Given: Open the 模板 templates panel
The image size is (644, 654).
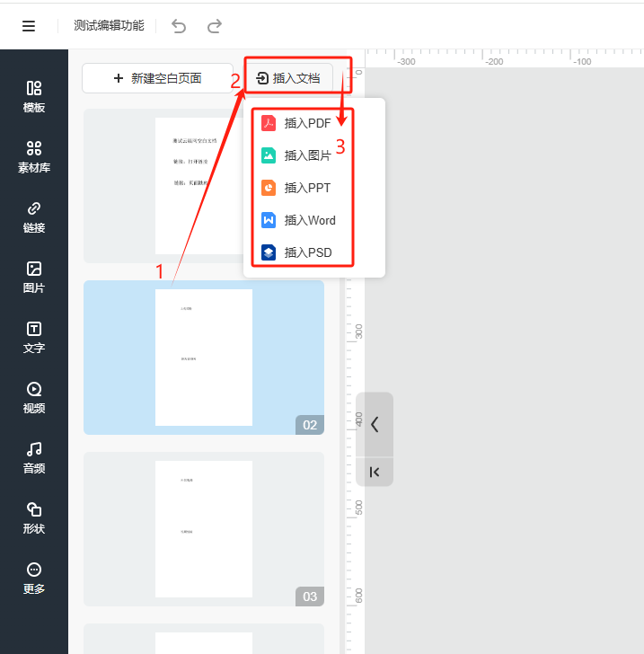Looking at the screenshot, I should pos(34,97).
